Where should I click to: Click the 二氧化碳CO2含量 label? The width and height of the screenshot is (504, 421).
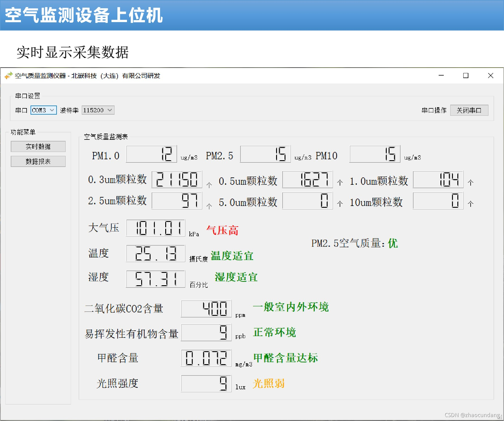124,309
